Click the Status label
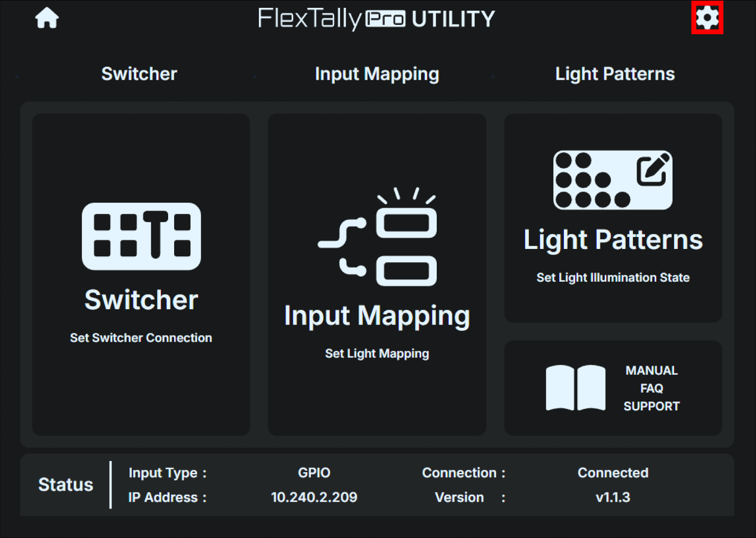756x538 pixels. [x=66, y=485]
